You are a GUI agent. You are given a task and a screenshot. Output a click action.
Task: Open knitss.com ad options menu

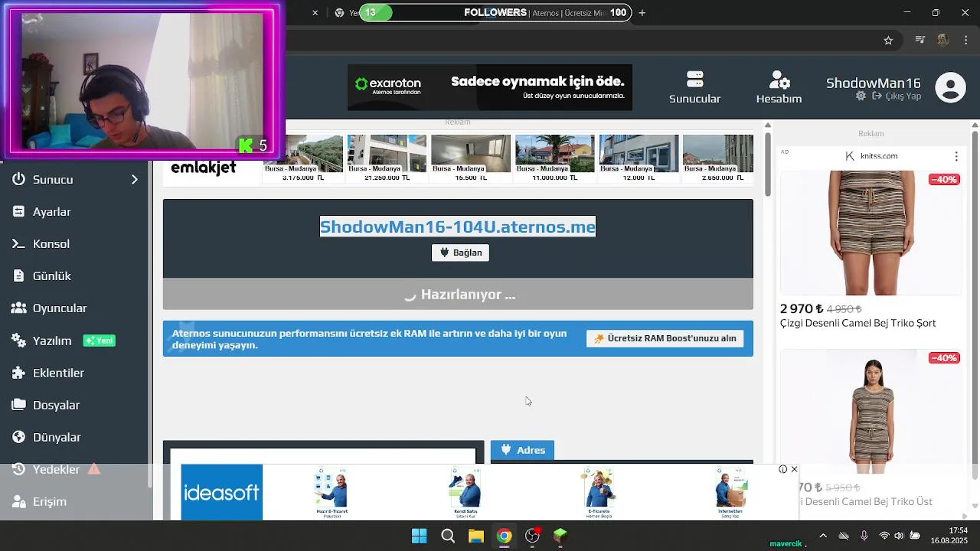coord(956,156)
